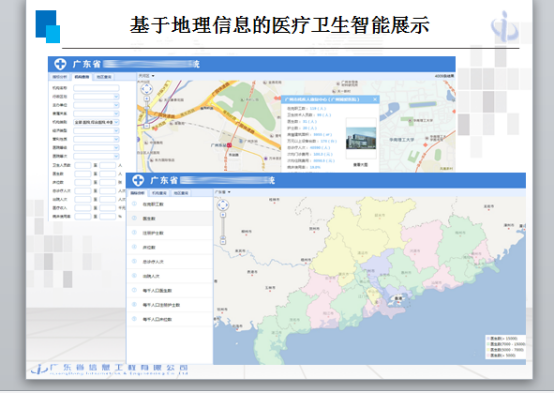The image size is (555, 393).
Task: Click the pan compass control on the province map
Action: coord(223,205)
